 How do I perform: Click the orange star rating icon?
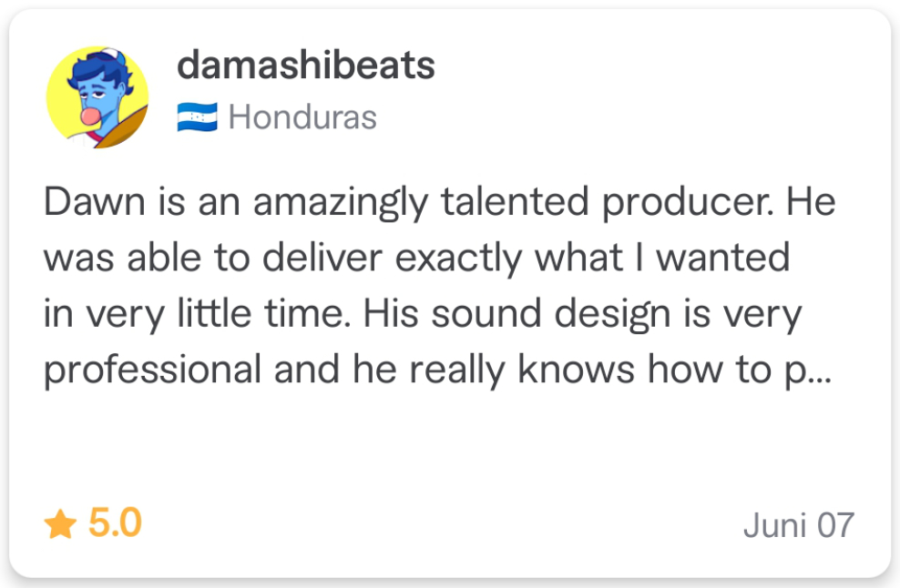(60, 524)
